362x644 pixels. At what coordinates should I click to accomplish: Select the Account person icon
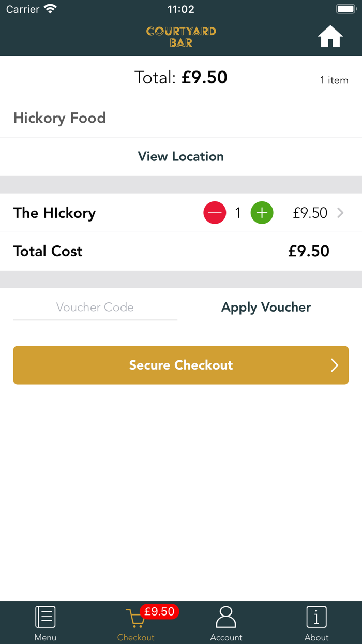tap(226, 616)
